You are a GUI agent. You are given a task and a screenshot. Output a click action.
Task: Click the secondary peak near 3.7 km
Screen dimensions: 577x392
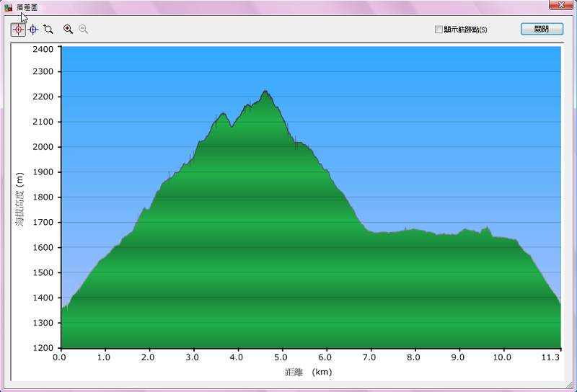tap(223, 114)
